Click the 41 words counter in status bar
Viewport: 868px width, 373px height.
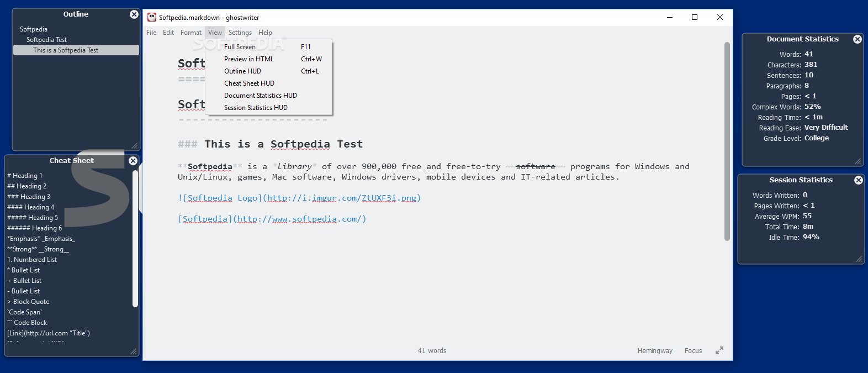432,351
